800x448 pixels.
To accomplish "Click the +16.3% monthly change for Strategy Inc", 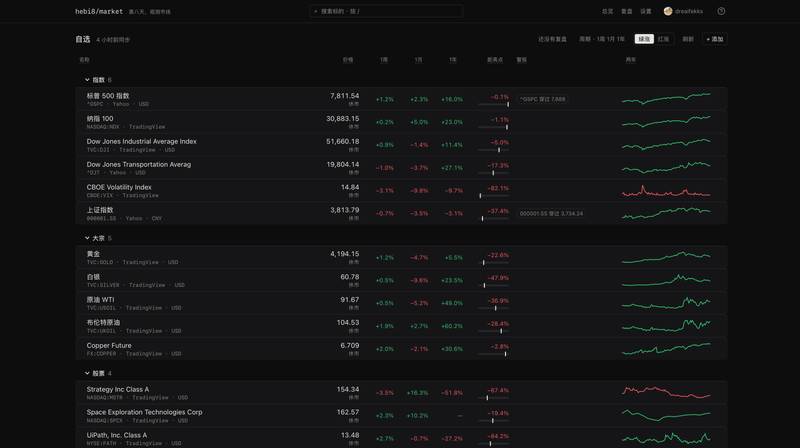I will tap(417, 393).
